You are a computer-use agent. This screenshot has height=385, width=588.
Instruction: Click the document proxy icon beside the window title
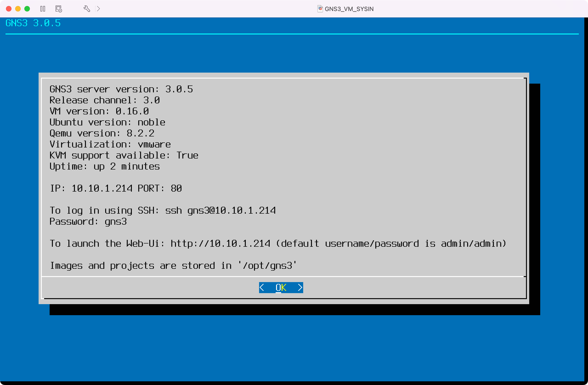(320, 9)
